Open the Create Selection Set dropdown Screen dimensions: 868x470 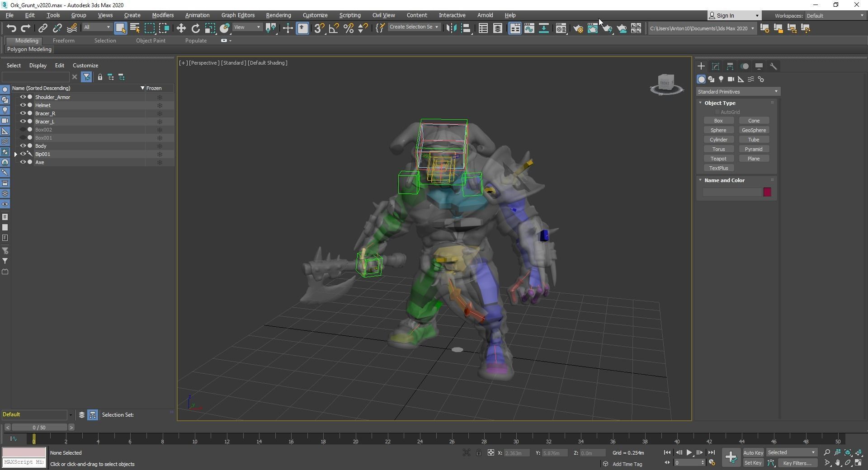[414, 27]
